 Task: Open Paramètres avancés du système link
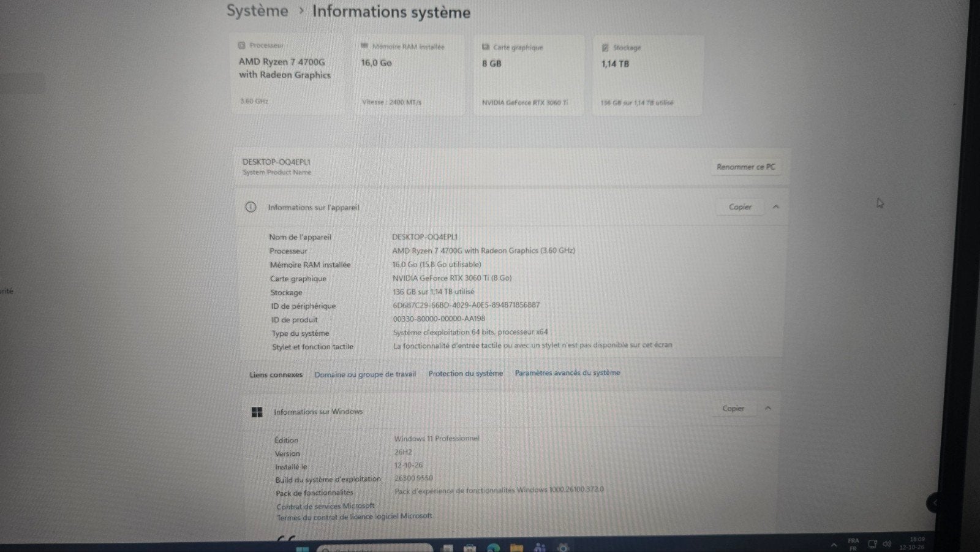point(567,372)
